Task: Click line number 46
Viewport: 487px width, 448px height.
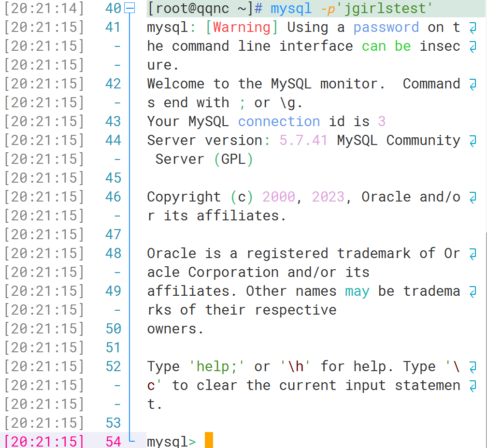Action: pyautogui.click(x=113, y=197)
